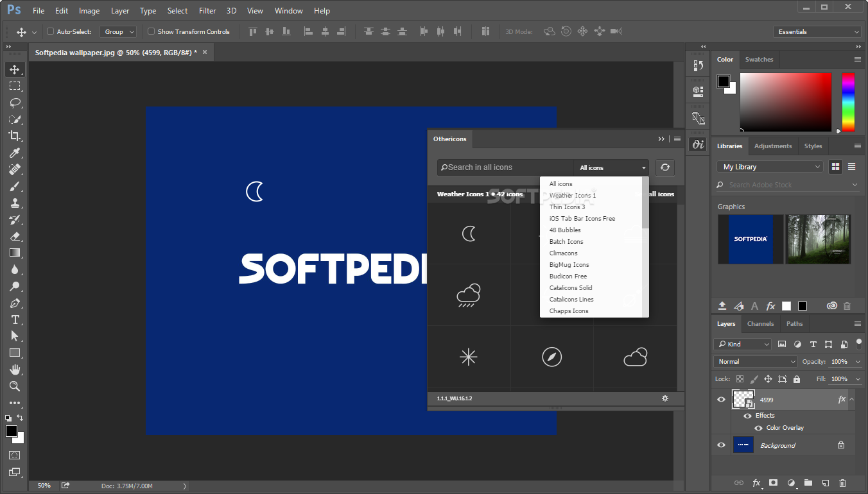Switch to the Swatches tab

coord(759,60)
